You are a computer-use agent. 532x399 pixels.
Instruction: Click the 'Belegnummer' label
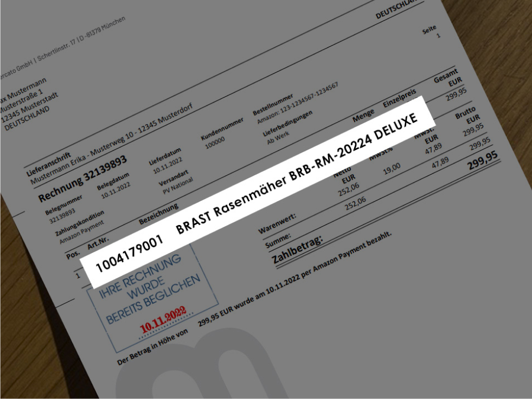pos(64,205)
